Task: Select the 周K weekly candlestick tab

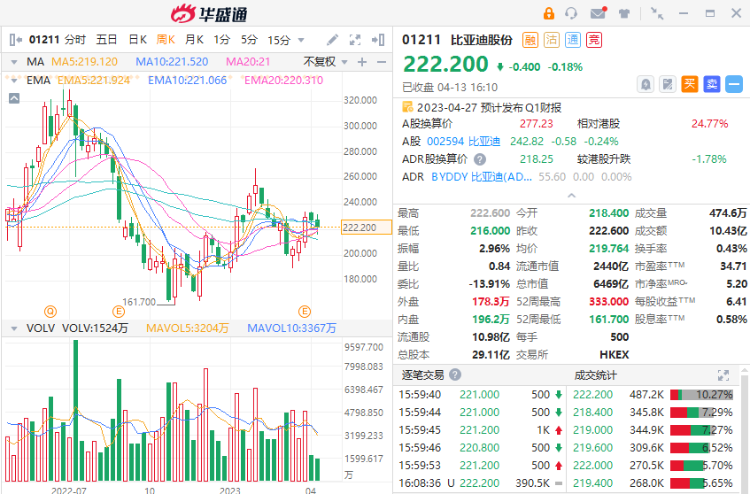Action: [165, 40]
